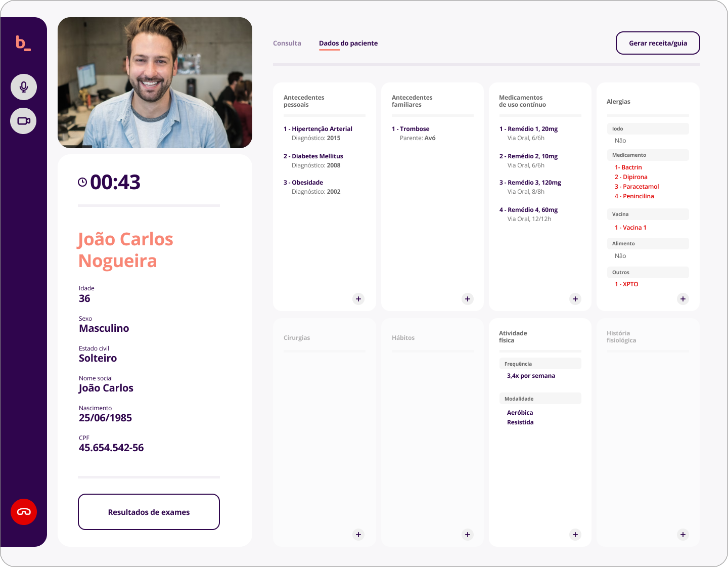Select Trombose family history entry

(x=411, y=129)
